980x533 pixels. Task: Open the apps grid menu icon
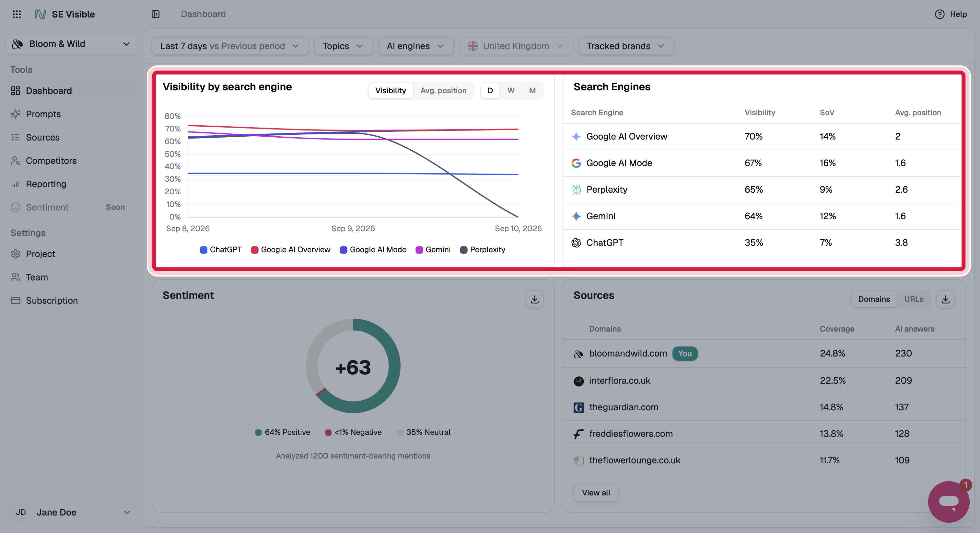tap(17, 14)
